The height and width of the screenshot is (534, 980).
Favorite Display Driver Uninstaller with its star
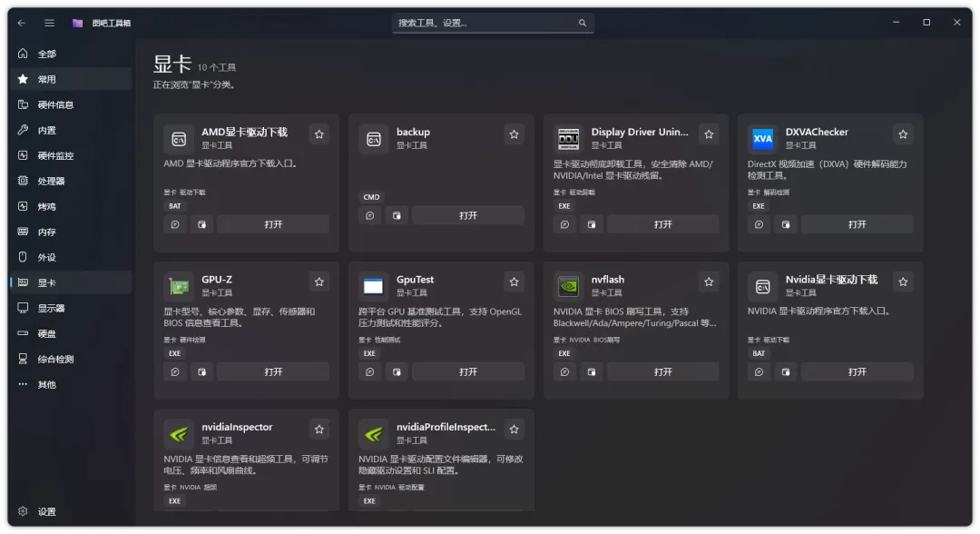[709, 134]
